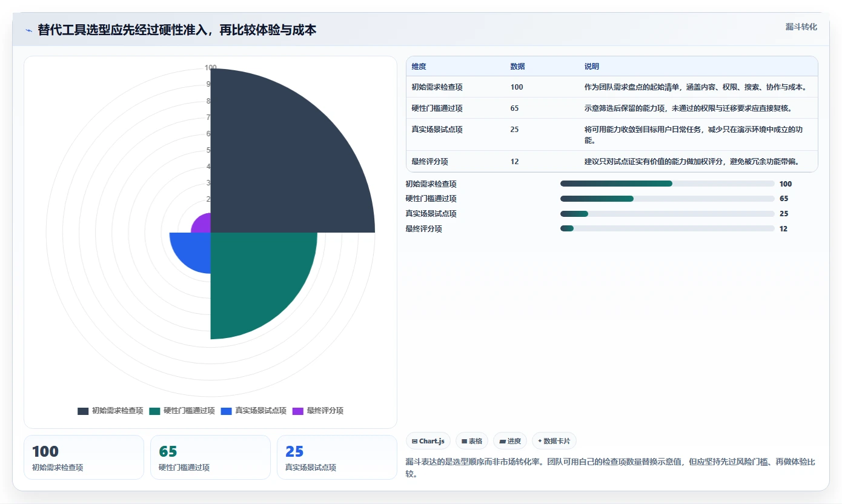
Task: Click the 数据卡片 chip
Action: pyautogui.click(x=554, y=441)
